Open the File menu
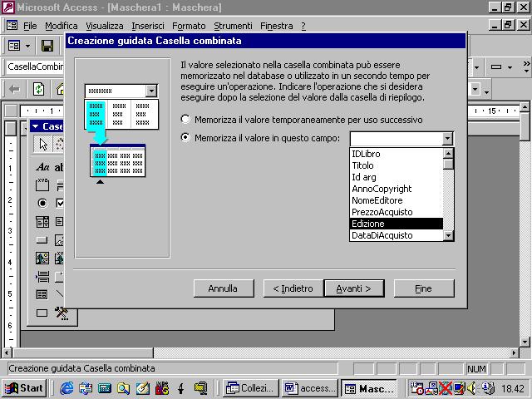 [30, 26]
